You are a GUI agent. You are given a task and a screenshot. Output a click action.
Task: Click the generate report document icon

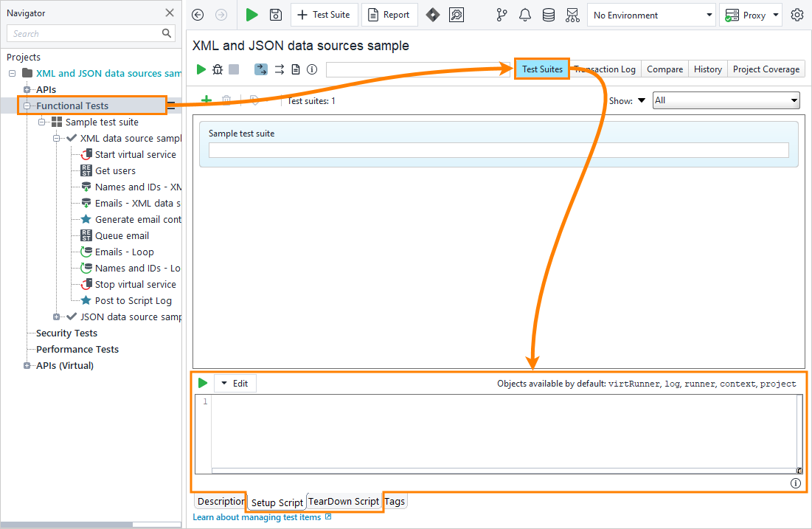295,69
